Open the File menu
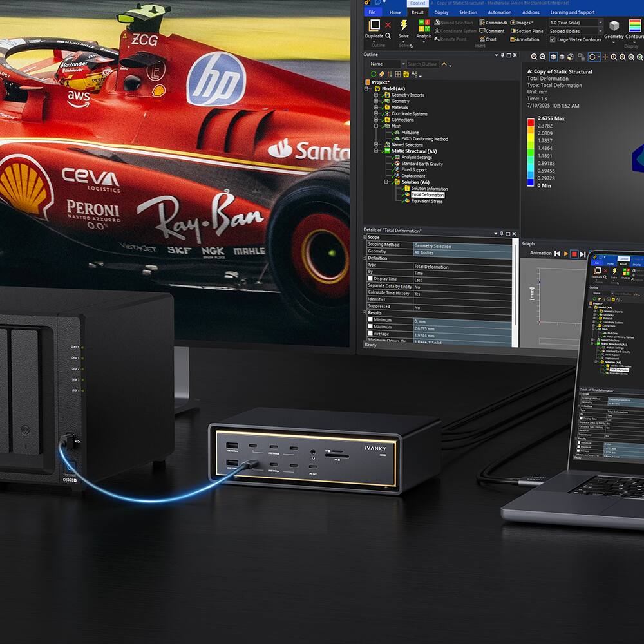This screenshot has width=644, height=644. click(372, 12)
